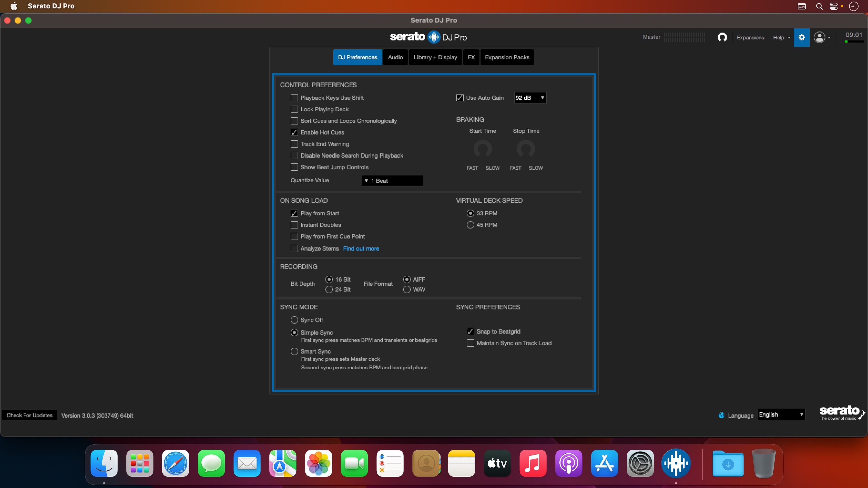Enable Maintain Sync on Track Load
868x488 pixels.
[470, 342]
